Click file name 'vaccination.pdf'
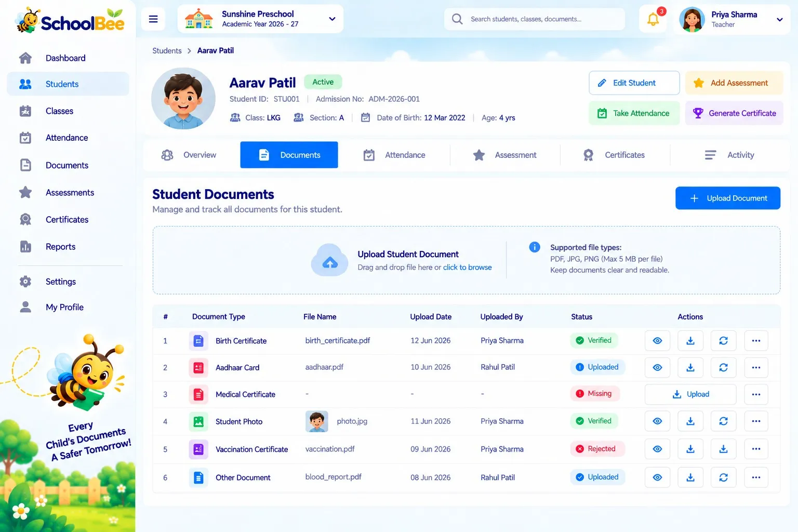Screen dimensions: 798x532 pyautogui.click(x=330, y=449)
